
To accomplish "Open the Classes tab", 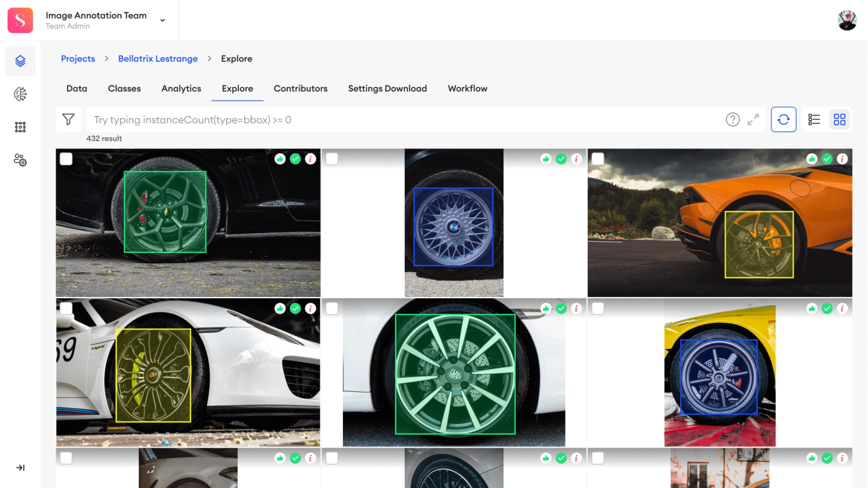I will [124, 89].
